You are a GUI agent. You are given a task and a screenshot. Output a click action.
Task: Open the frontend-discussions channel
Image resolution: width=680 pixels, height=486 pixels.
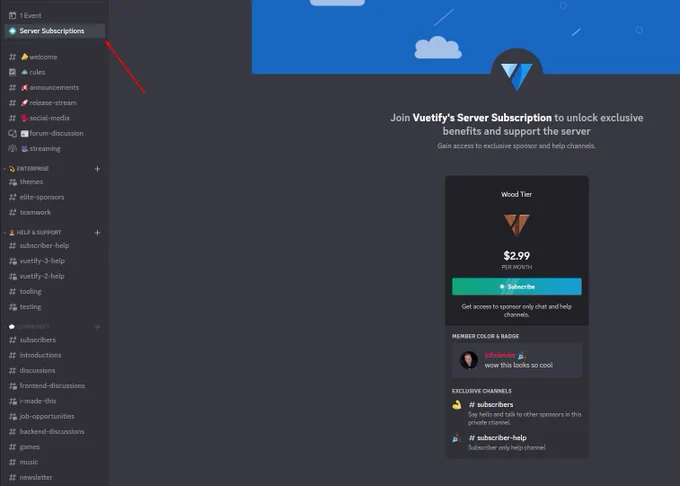point(54,385)
